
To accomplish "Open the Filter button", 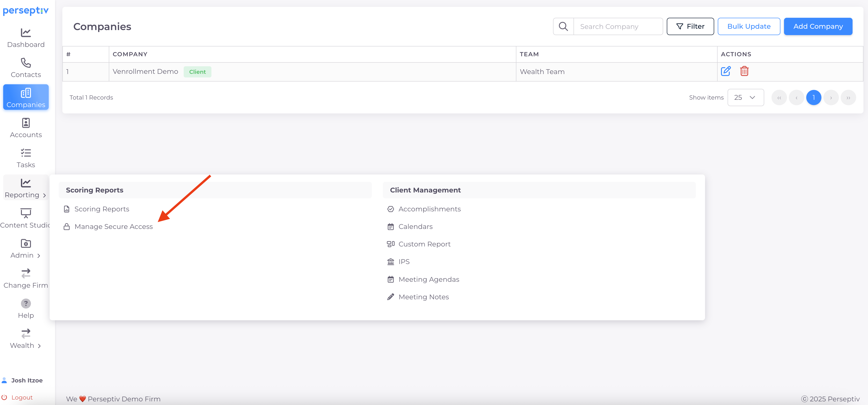I will pyautogui.click(x=690, y=26).
